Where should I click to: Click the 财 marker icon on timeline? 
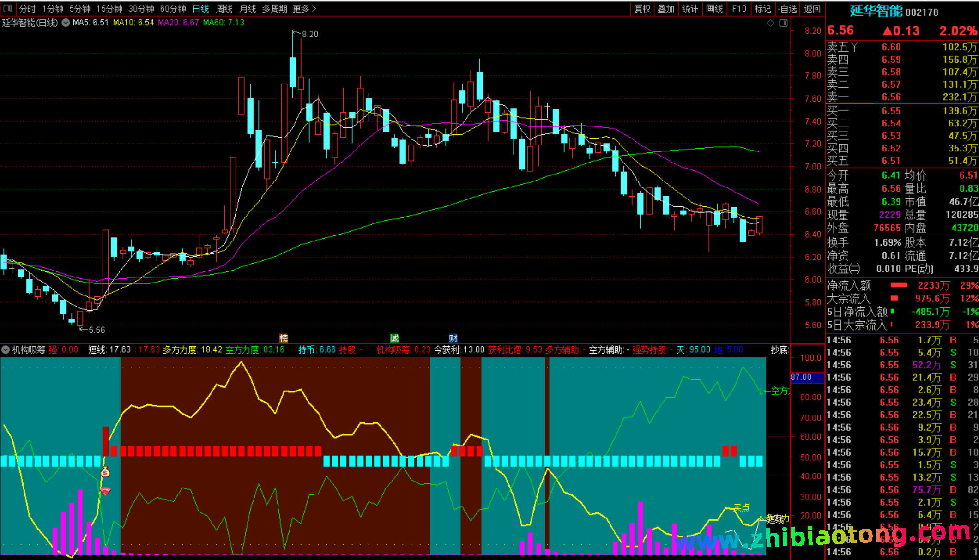click(453, 338)
